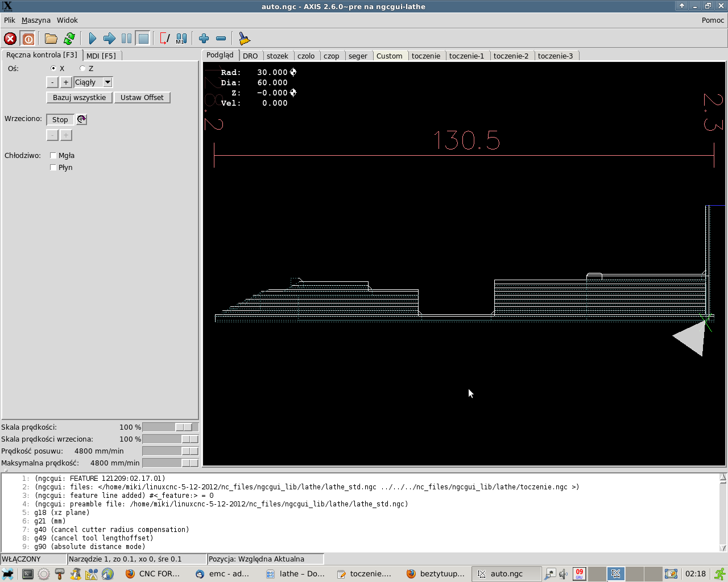The width and height of the screenshot is (728, 582).
Task: Open the toczenie-1 tab
Action: [466, 56]
